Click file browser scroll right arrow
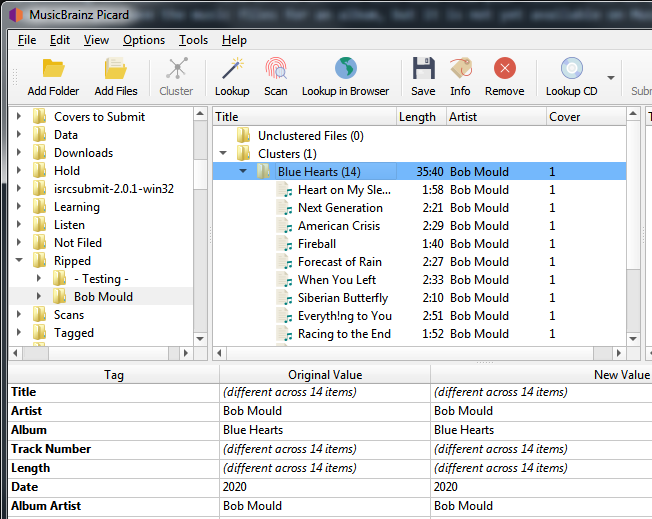Viewport: 652px width, 519px height. (186, 353)
